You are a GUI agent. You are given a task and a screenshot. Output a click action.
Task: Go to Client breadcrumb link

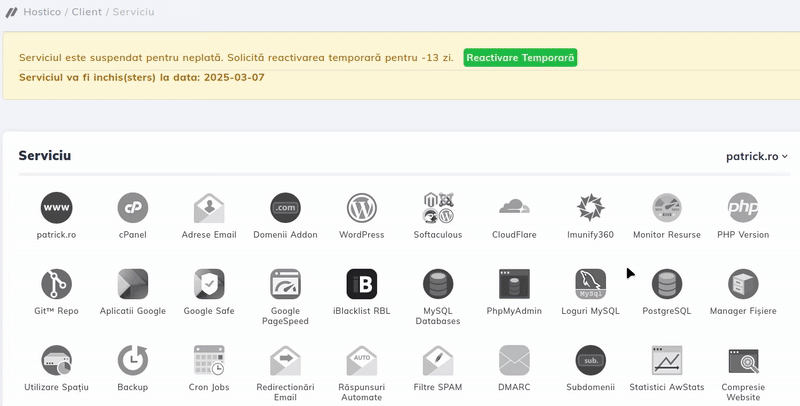(x=87, y=12)
